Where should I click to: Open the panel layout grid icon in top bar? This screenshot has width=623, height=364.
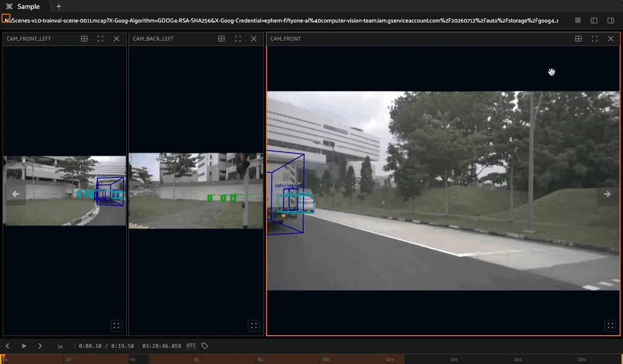click(x=578, y=21)
